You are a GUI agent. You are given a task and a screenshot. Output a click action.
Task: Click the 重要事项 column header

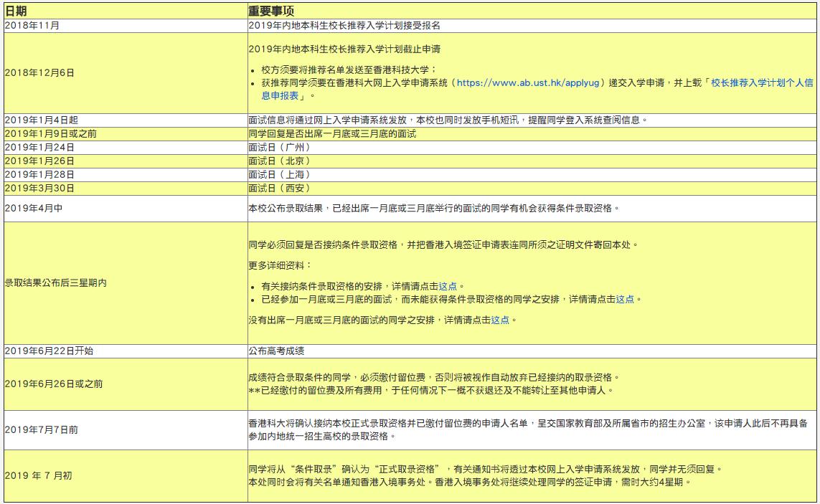click(271, 11)
